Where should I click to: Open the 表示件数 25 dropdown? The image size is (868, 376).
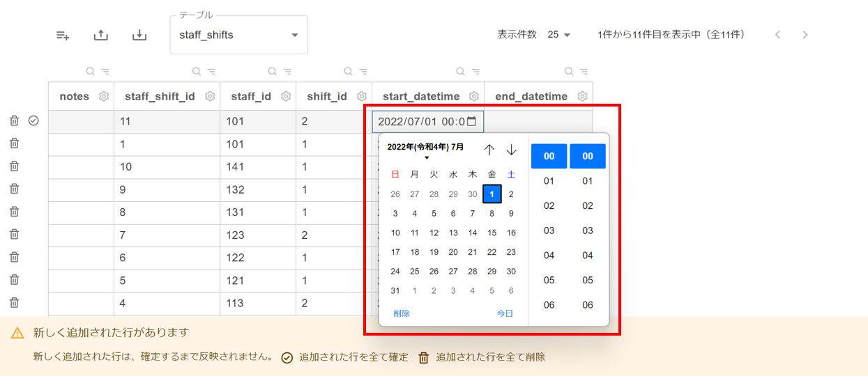pyautogui.click(x=558, y=35)
